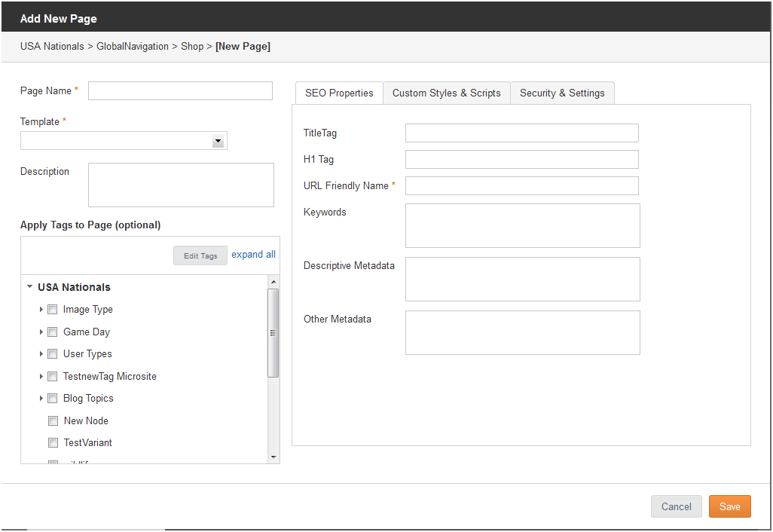Select the Blog Topics tag label

click(x=88, y=399)
